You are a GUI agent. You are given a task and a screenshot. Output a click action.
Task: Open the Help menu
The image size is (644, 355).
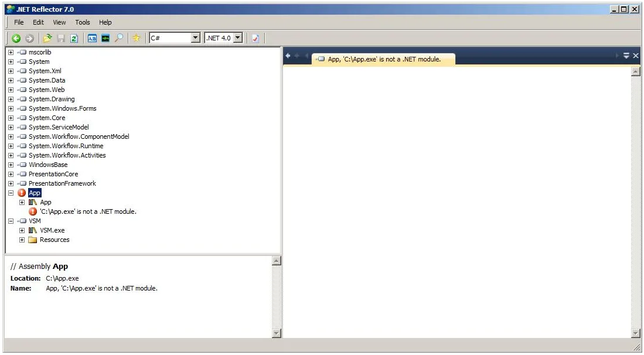105,22
